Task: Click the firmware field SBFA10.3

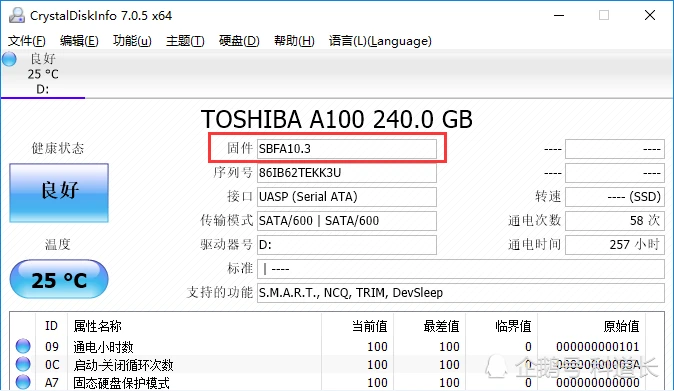Action: coord(346,149)
